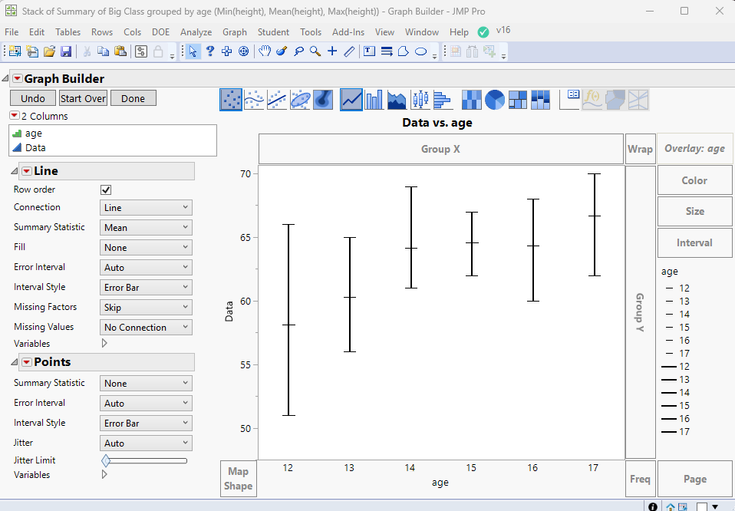Open the Graph menu

coord(234,32)
